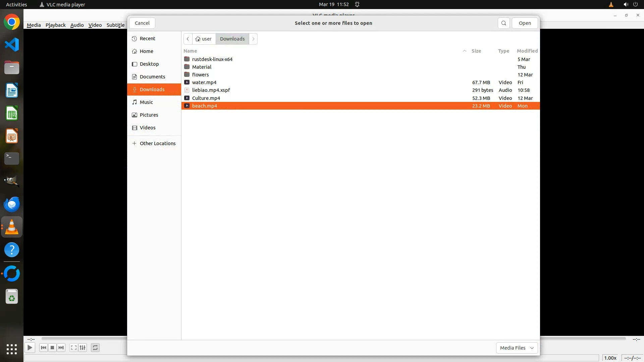The image size is (644, 362).
Task: Select water.mp4 in file list
Action: 204,82
